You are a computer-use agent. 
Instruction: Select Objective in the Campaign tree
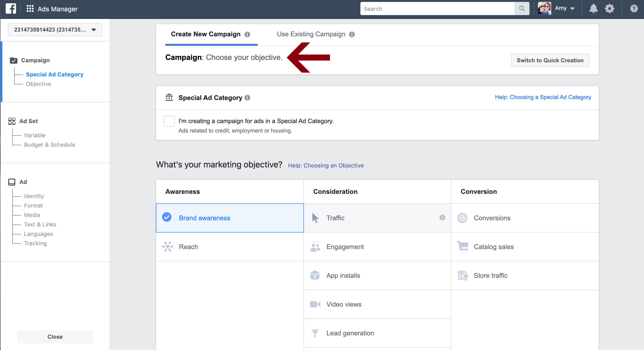coord(38,84)
